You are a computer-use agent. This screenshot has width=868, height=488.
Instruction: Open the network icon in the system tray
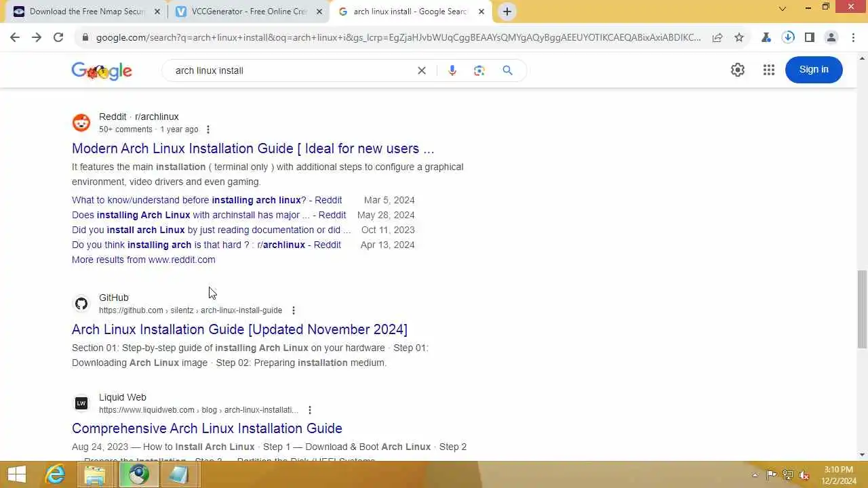pos(788,475)
